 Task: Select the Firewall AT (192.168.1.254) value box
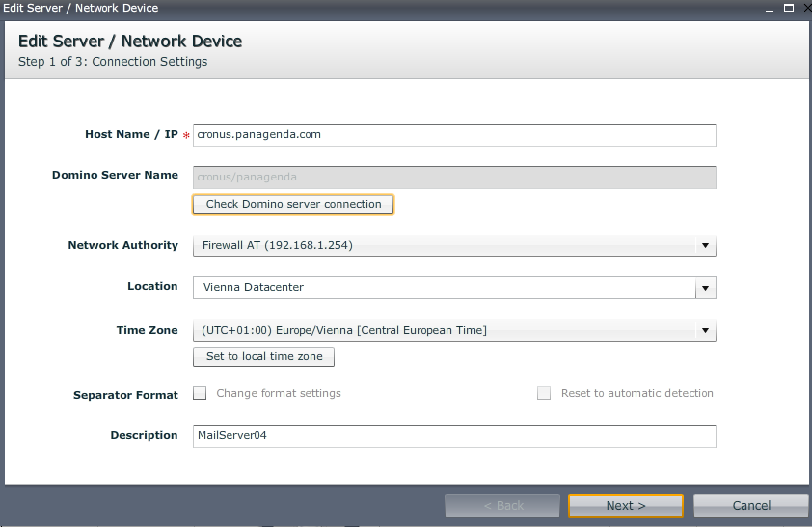pyautogui.click(x=444, y=246)
